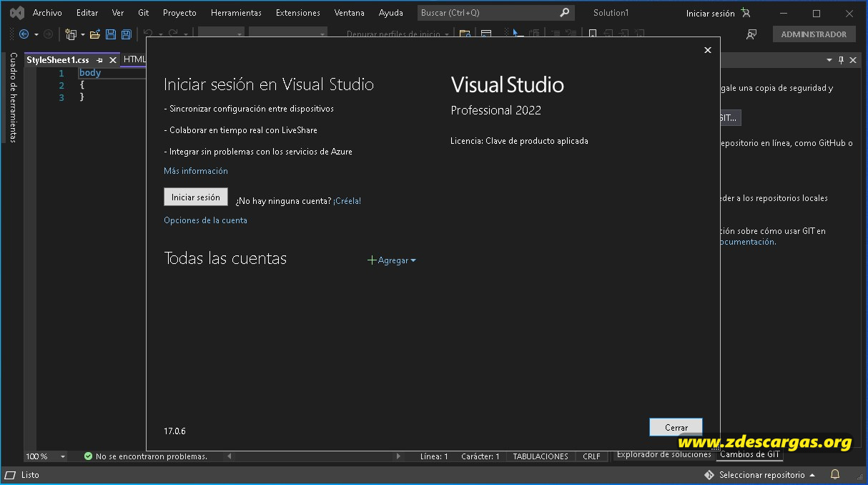Click the ADMINISTRADOR button

point(814,34)
